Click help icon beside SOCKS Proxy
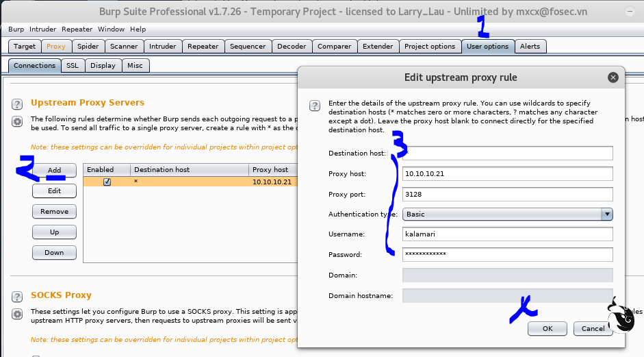644x357 pixels. 17,297
